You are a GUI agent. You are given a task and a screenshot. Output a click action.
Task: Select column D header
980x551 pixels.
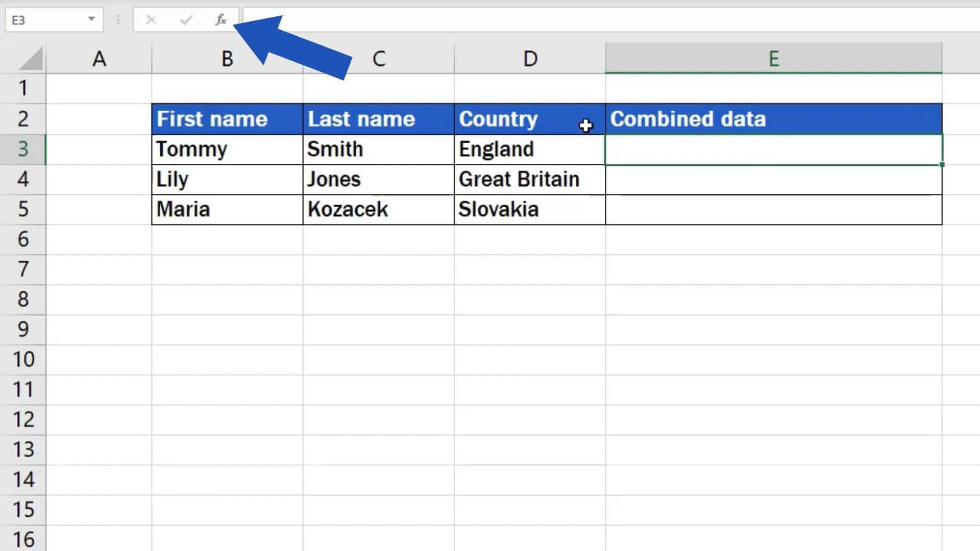(x=530, y=59)
